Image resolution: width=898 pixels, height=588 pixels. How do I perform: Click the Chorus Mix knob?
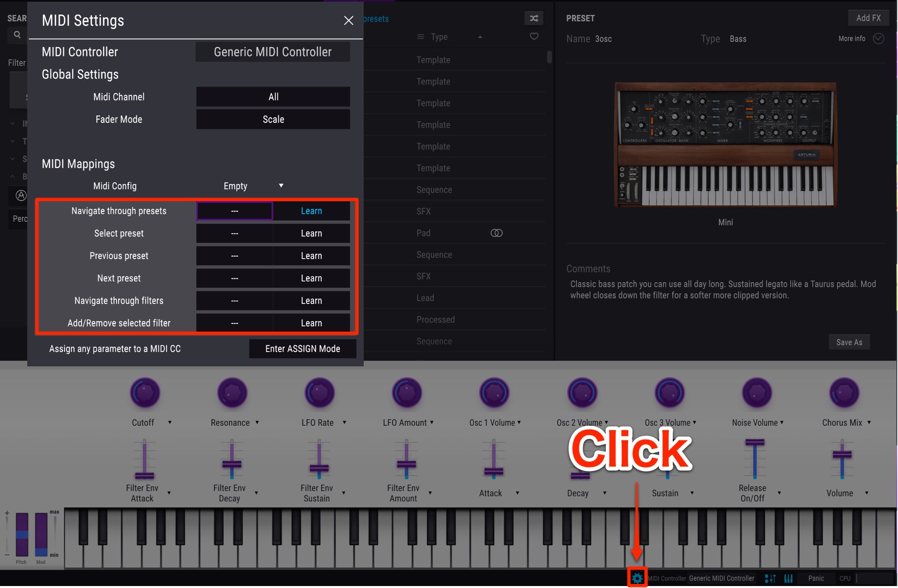(x=844, y=393)
